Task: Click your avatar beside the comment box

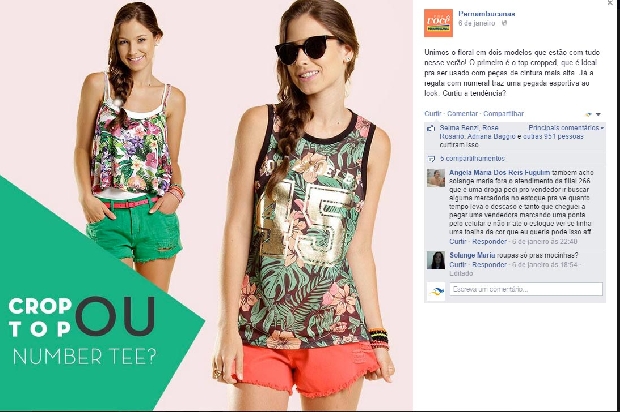Action: pos(436,291)
